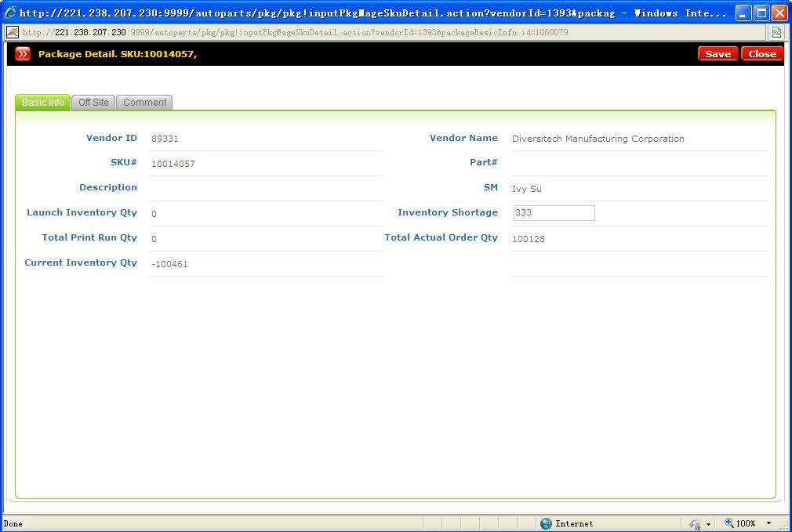Maximize the browser window
The image size is (792, 532).
(761, 13)
